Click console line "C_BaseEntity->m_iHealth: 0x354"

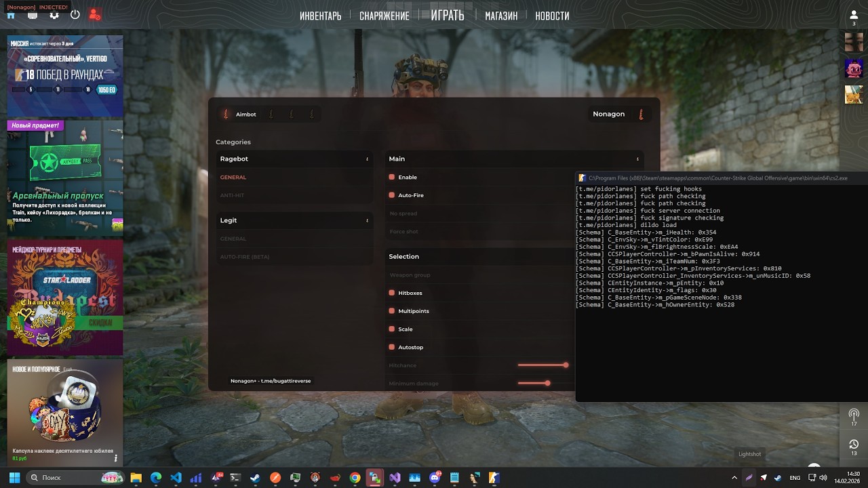[646, 232]
